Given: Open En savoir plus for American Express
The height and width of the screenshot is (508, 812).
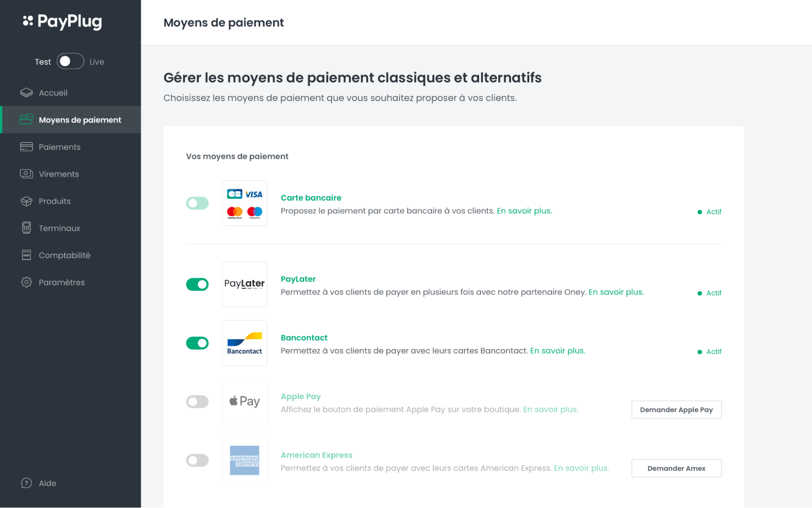Looking at the screenshot, I should coord(581,468).
